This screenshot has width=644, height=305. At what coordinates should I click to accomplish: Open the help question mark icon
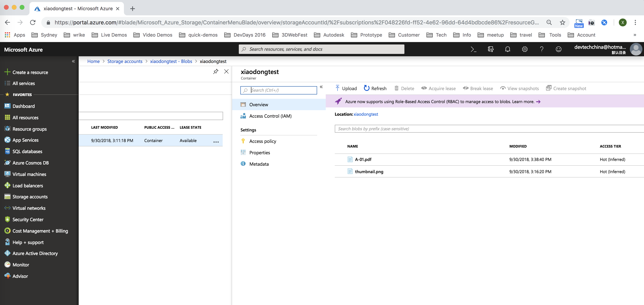pyautogui.click(x=542, y=49)
